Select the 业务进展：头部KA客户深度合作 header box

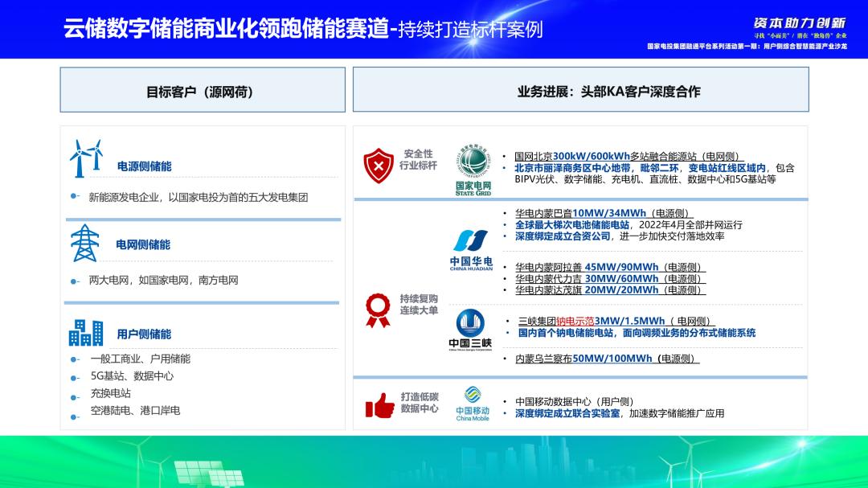(x=581, y=90)
